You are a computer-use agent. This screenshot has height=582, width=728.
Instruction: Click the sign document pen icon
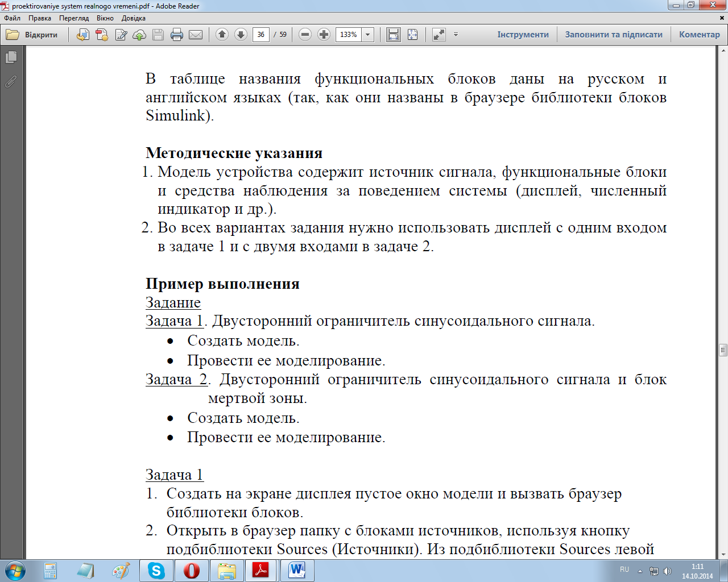coord(121,35)
